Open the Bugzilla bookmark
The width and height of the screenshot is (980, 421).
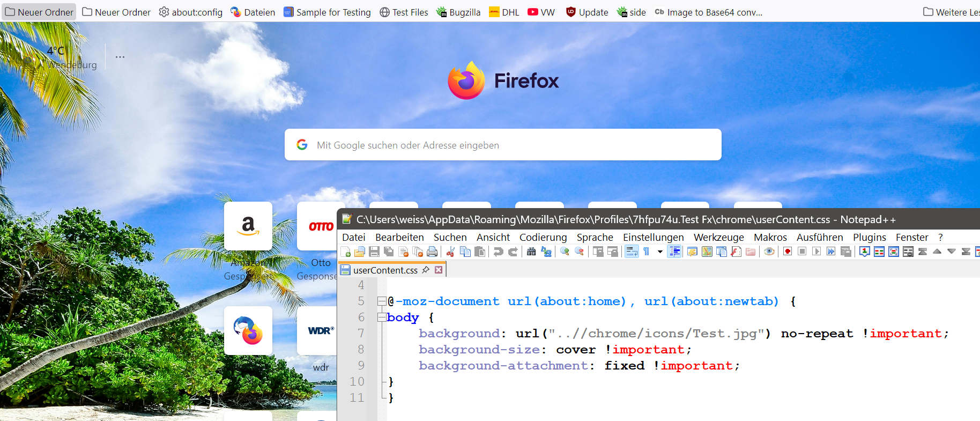point(458,12)
